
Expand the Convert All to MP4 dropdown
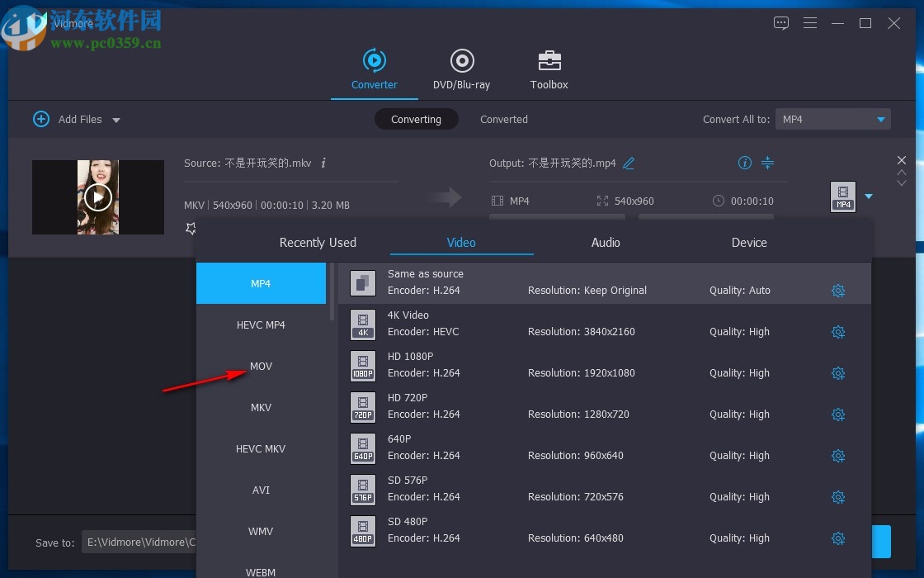pyautogui.click(x=881, y=120)
